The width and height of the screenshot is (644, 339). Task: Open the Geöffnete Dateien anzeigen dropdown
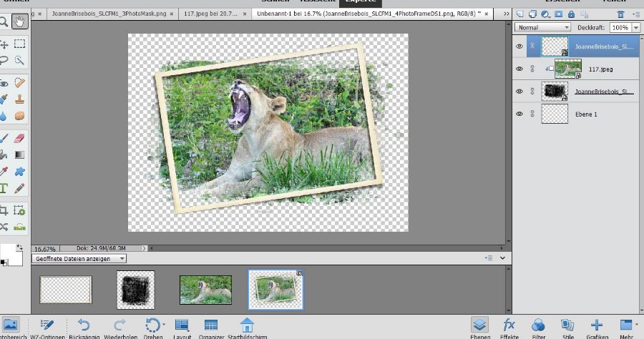tap(79, 258)
